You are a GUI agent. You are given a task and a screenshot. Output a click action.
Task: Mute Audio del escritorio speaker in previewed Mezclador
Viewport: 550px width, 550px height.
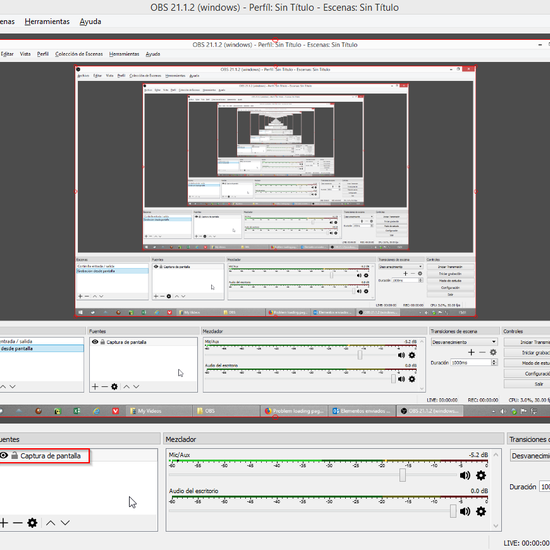(x=401, y=379)
